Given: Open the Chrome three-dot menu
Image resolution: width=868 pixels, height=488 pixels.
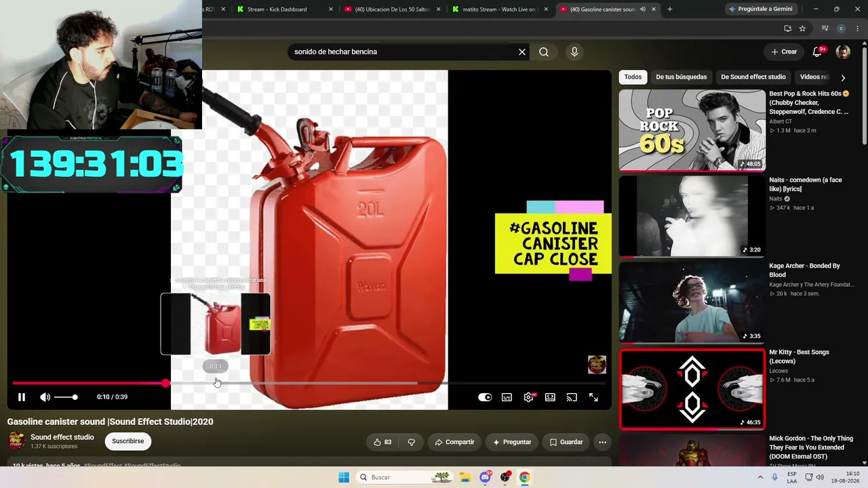Looking at the screenshot, I should click(x=858, y=28).
